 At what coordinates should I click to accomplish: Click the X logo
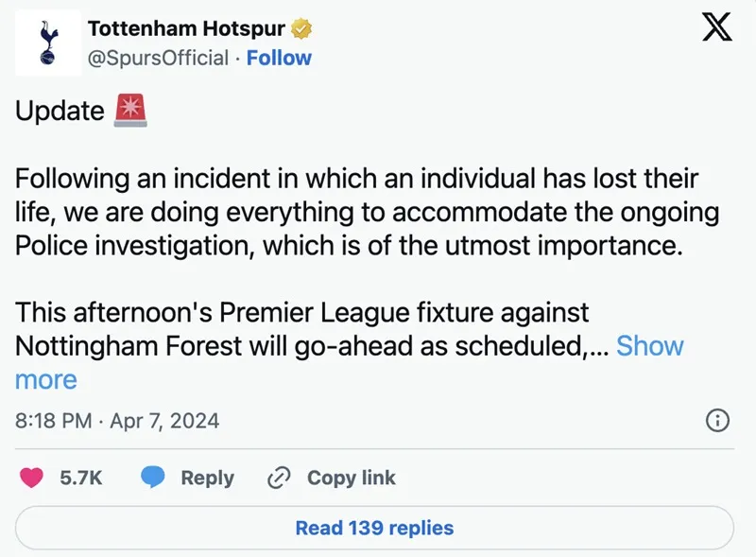[x=716, y=29]
